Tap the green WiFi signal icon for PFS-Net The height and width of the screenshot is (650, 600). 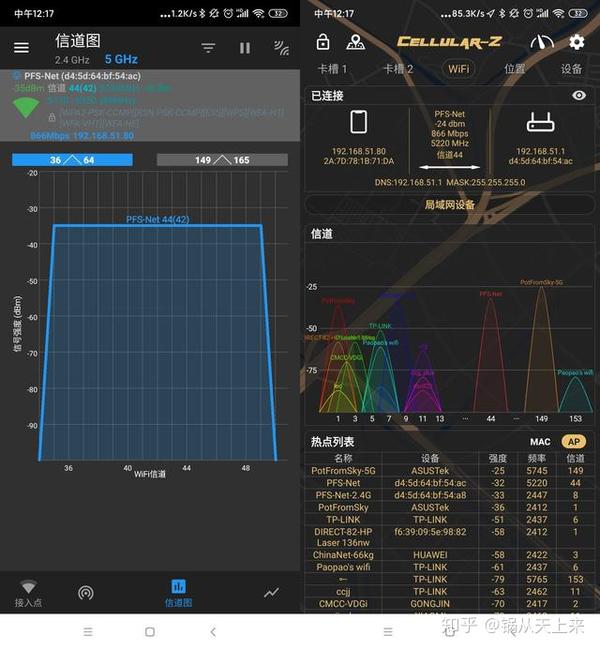[x=26, y=108]
